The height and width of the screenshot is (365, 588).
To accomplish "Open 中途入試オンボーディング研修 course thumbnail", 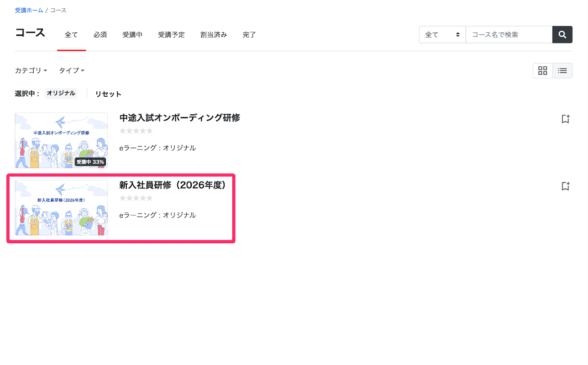I will [x=61, y=140].
